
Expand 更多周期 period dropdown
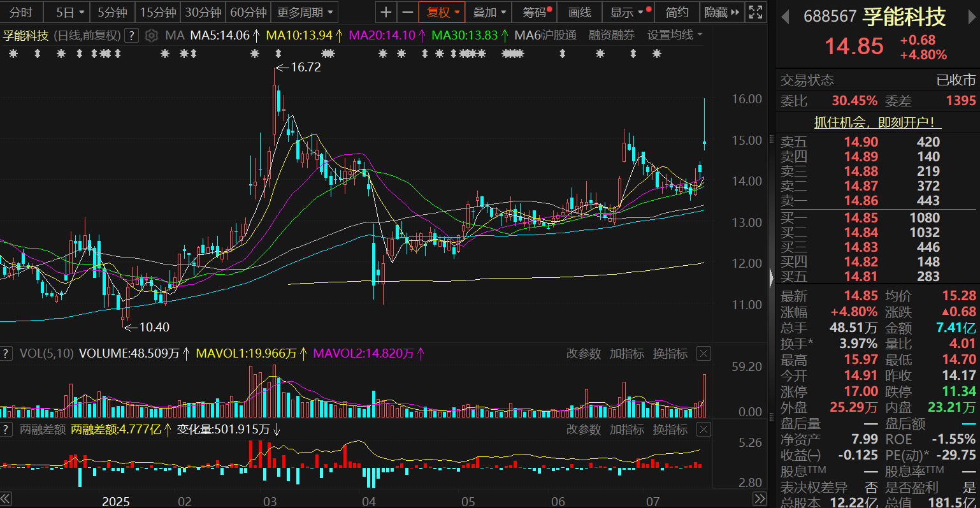pos(305,12)
